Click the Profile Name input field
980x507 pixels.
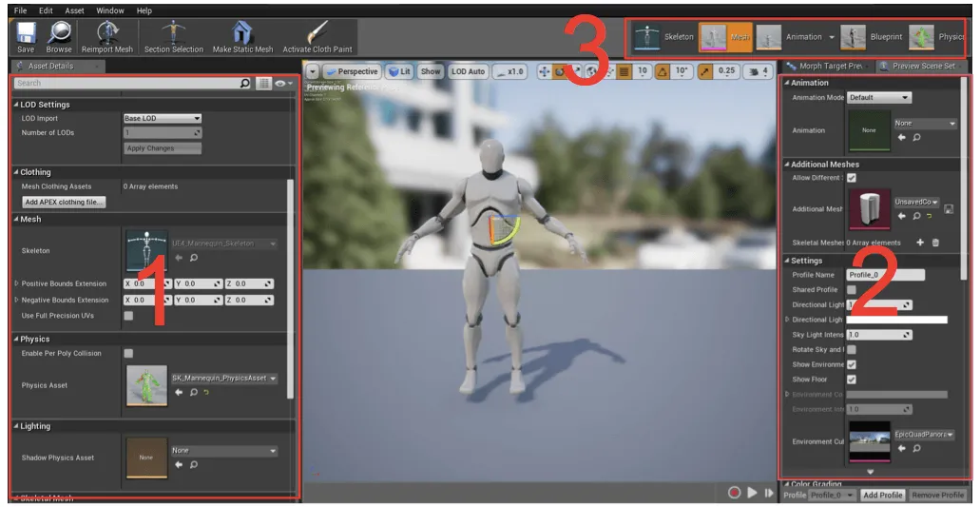pos(886,275)
